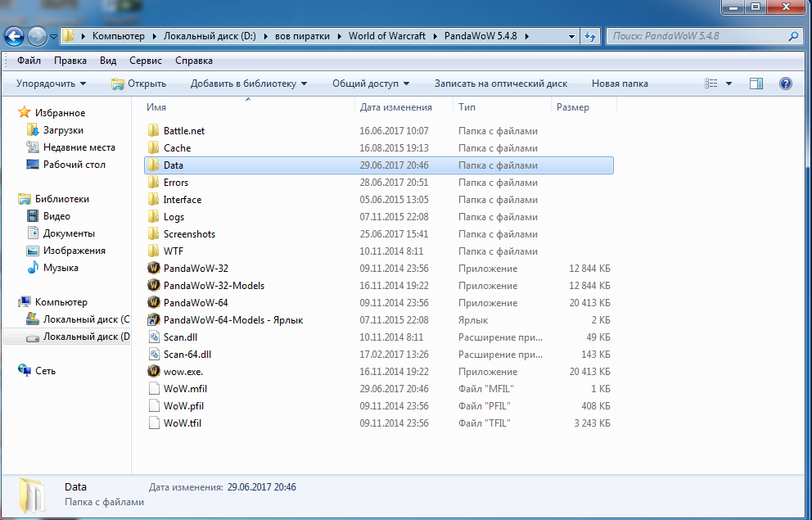Click the Back navigation arrow
Viewport: 812px width, 520px height.
pyautogui.click(x=15, y=37)
